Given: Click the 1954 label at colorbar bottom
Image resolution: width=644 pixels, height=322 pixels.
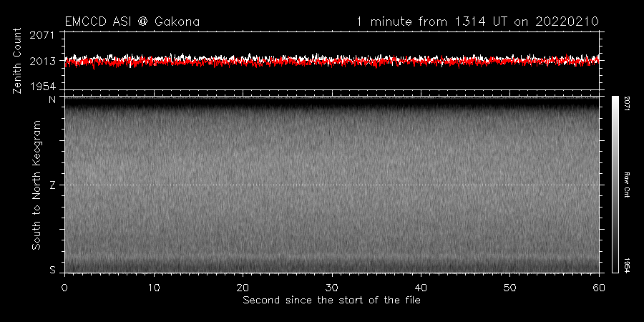Looking at the screenshot, I should pyautogui.click(x=627, y=265).
